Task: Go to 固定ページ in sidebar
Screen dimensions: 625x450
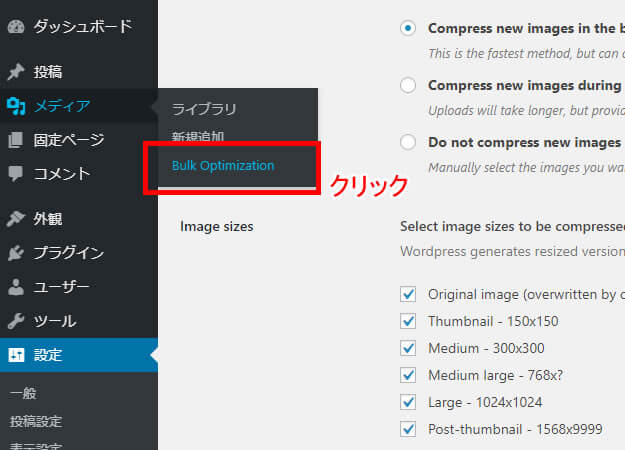Action: click(69, 140)
